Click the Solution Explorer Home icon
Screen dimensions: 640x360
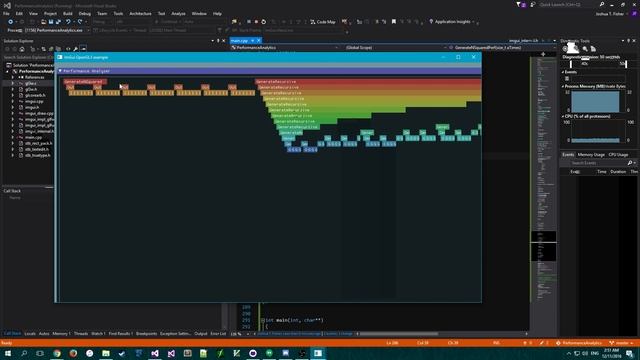(x=22, y=49)
